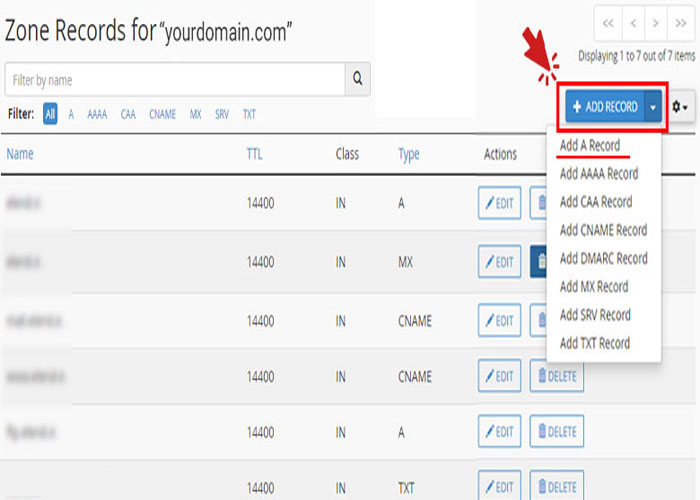Viewport: 700px width, 500px height.
Task: Edit the first A record row
Action: (500, 203)
